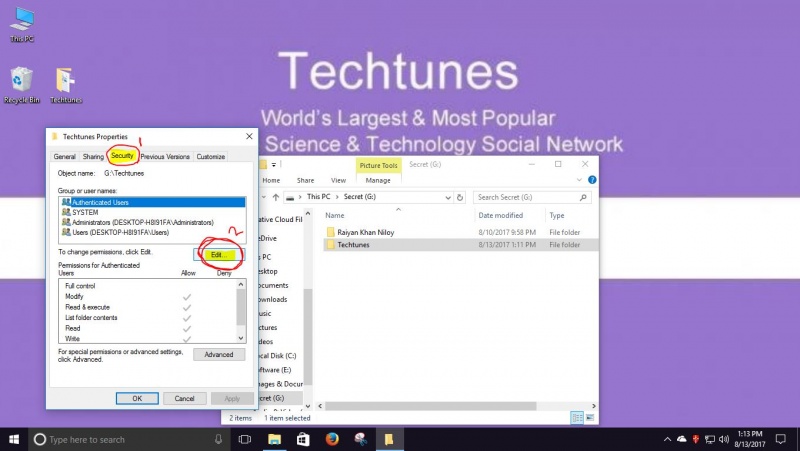
Task: Sort files by the Name column header
Action: click(x=335, y=215)
